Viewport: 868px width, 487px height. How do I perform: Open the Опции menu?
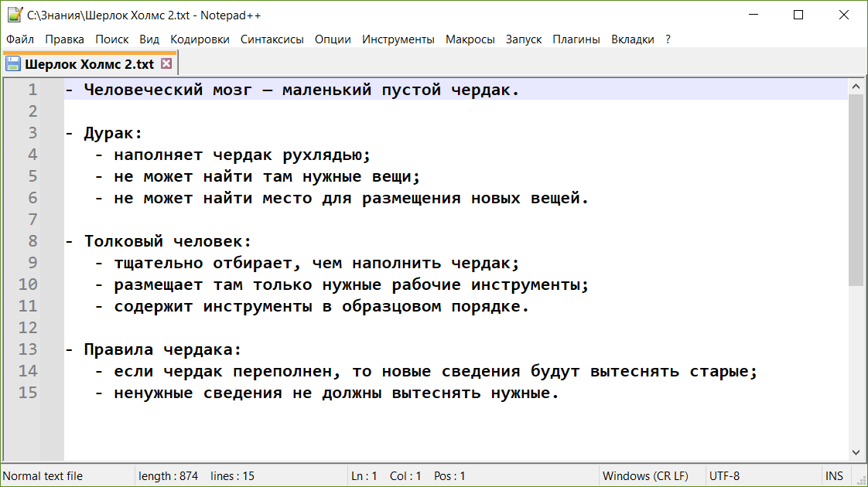(333, 39)
